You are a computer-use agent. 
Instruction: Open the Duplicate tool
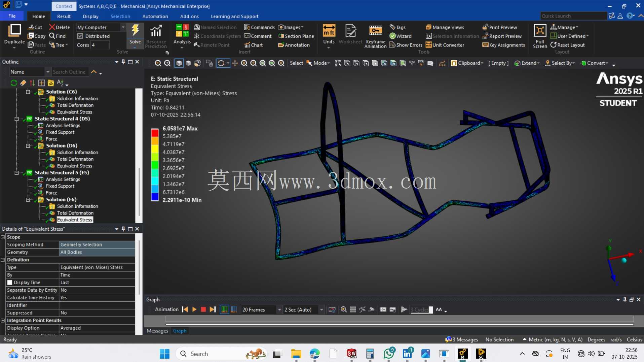tap(14, 36)
